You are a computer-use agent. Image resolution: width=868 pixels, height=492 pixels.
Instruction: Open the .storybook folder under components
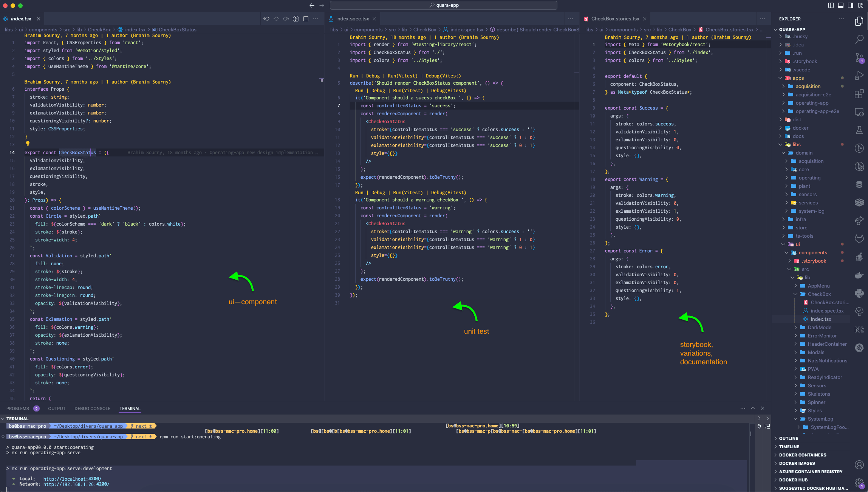tap(814, 261)
